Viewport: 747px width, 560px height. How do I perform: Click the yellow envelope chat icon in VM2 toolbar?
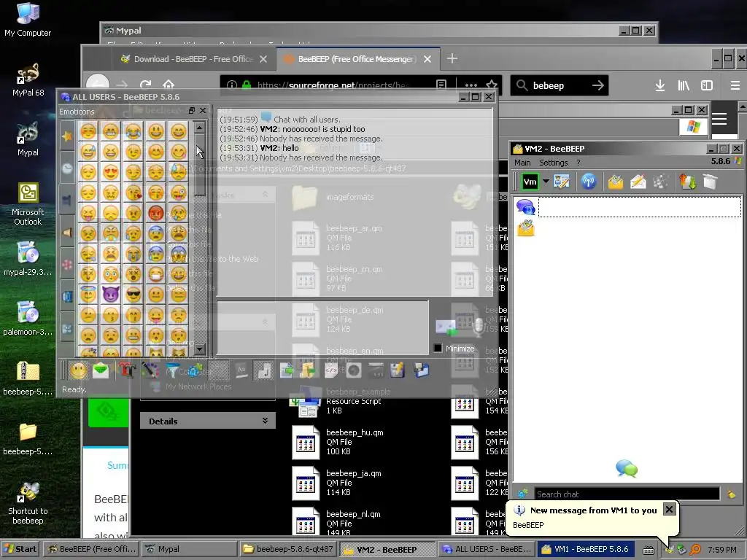click(x=615, y=182)
